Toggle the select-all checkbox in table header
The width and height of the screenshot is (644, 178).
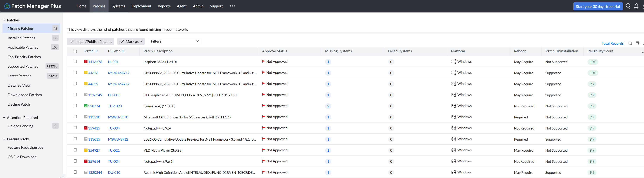click(x=75, y=51)
